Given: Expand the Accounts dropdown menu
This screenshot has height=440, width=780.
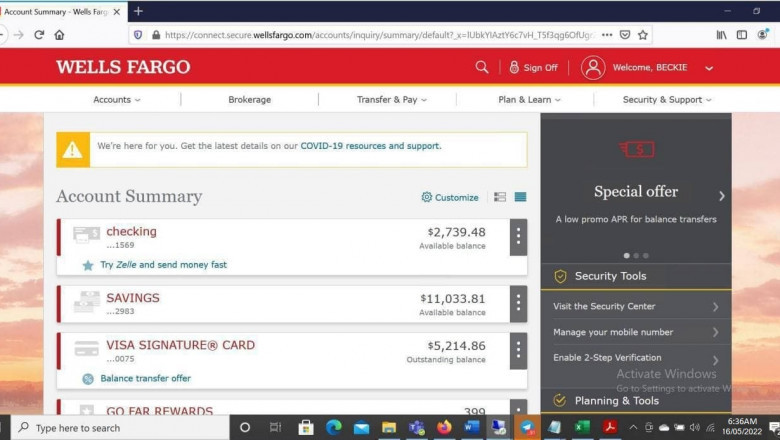Looking at the screenshot, I should (116, 100).
